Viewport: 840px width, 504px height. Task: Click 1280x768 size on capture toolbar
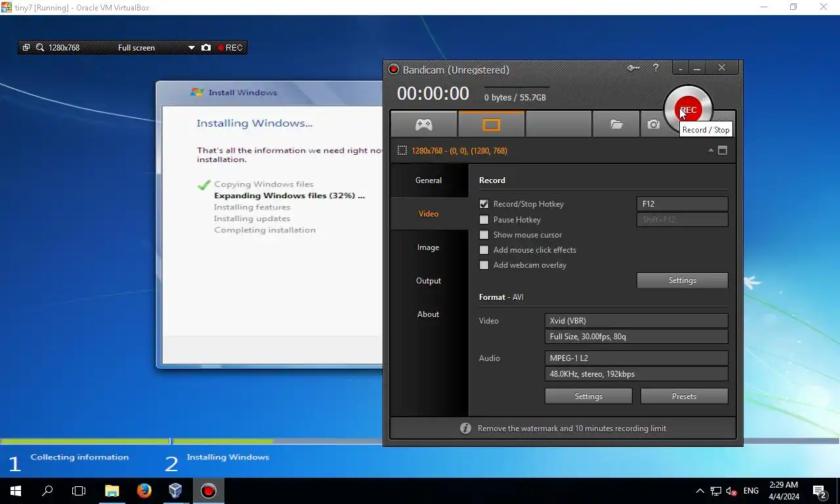point(64,47)
